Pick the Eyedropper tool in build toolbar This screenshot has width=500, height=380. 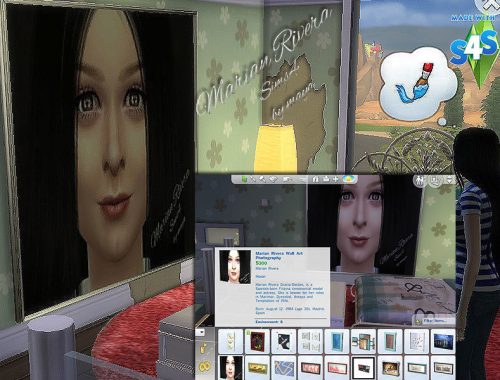point(253,179)
